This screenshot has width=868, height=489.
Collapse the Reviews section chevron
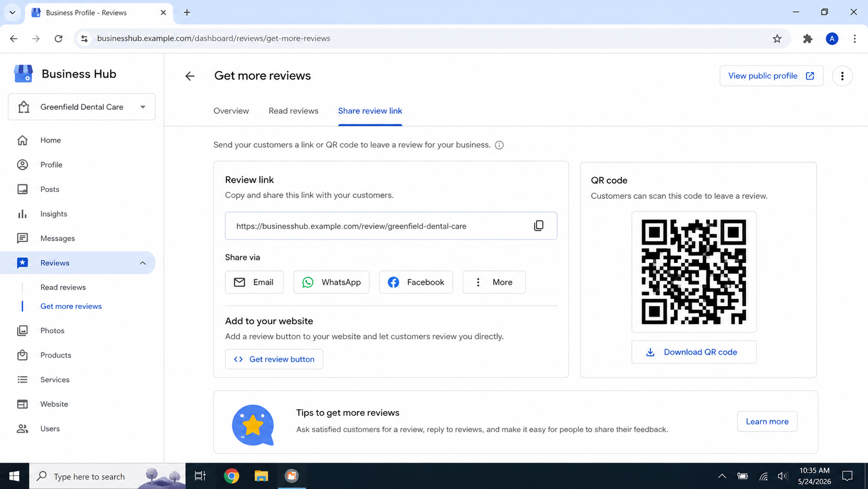(142, 263)
